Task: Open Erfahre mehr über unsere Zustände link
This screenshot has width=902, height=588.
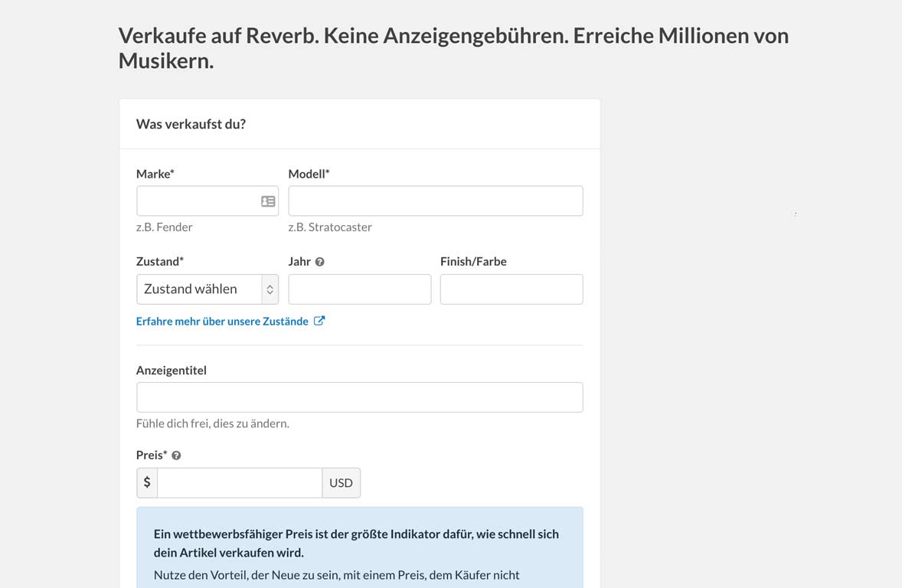Action: click(222, 322)
